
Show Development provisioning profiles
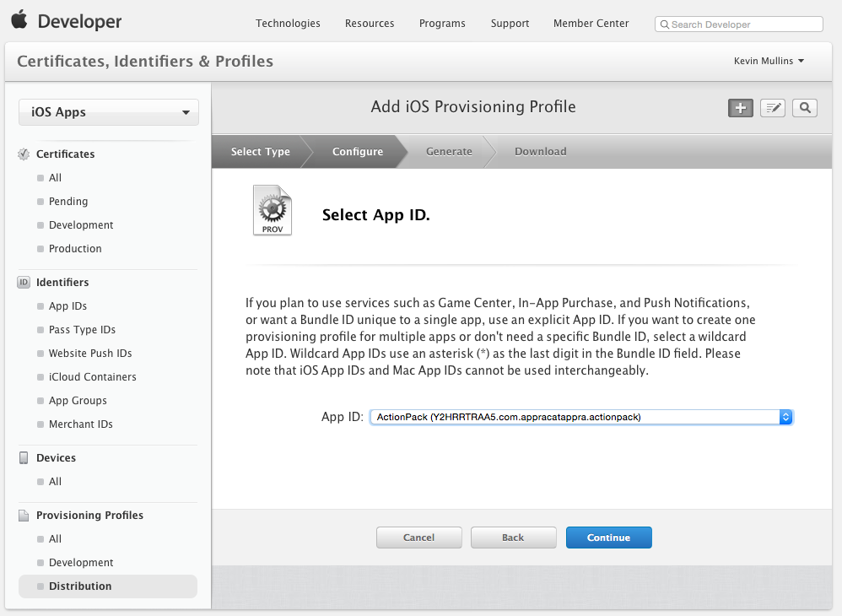pyautogui.click(x=81, y=562)
